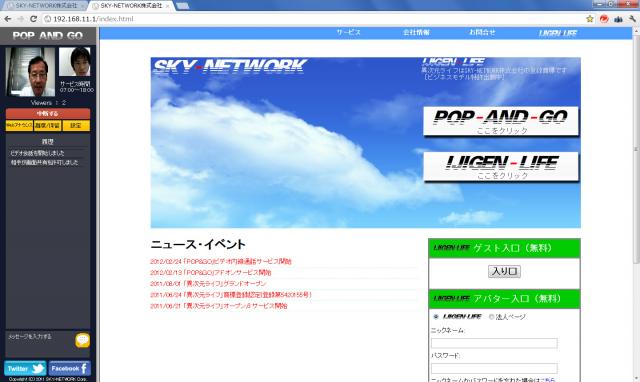Open 会社情報 in the top navigation
The height and width of the screenshot is (382, 640).
click(x=416, y=32)
